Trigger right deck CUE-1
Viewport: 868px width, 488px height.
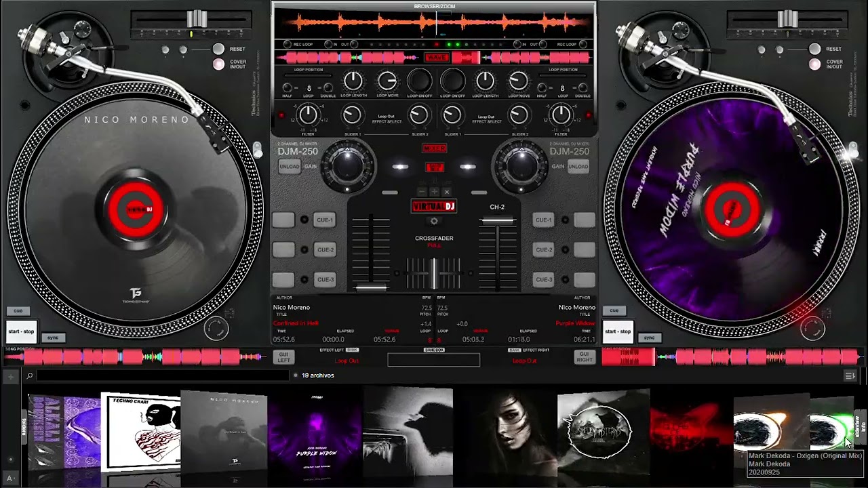(544, 220)
